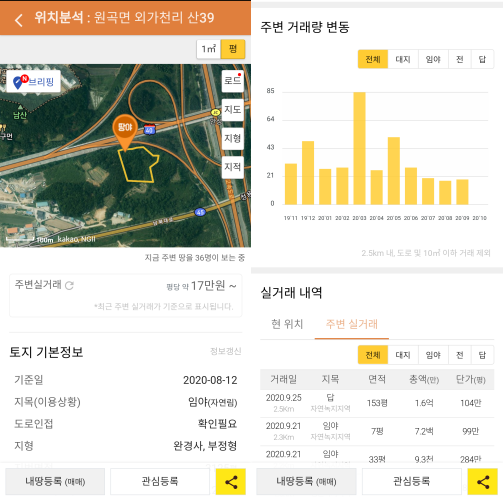Open the 2020.9.25 답 153평 transaction row
The image size is (503, 500).
(x=377, y=403)
